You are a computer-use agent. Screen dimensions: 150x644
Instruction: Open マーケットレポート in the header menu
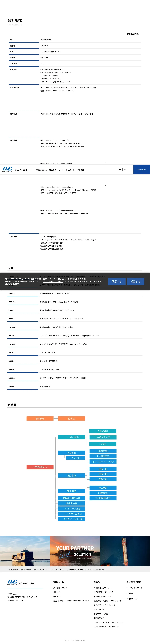pos(66,170)
